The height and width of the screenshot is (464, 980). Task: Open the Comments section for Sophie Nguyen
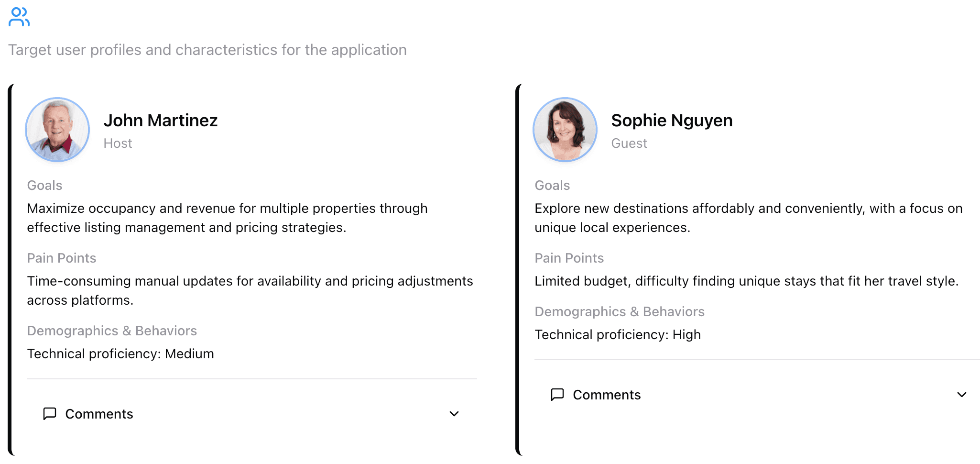pyautogui.click(x=607, y=395)
